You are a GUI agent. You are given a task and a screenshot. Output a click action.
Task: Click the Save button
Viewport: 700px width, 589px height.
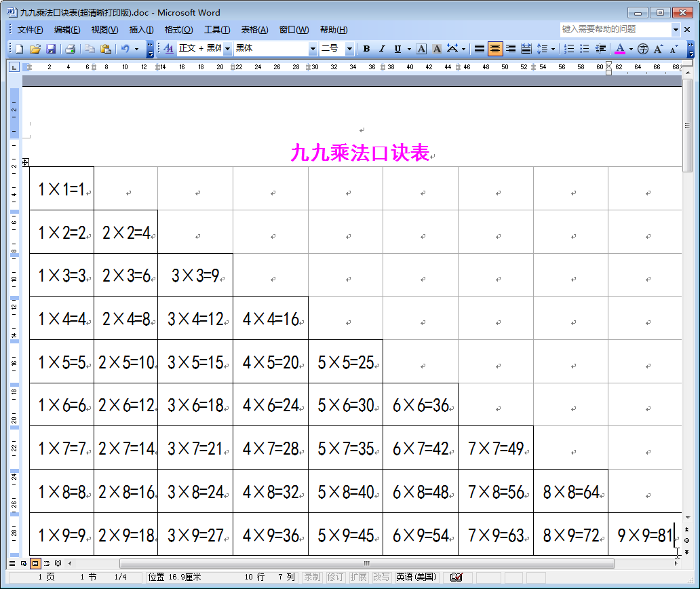(51, 49)
